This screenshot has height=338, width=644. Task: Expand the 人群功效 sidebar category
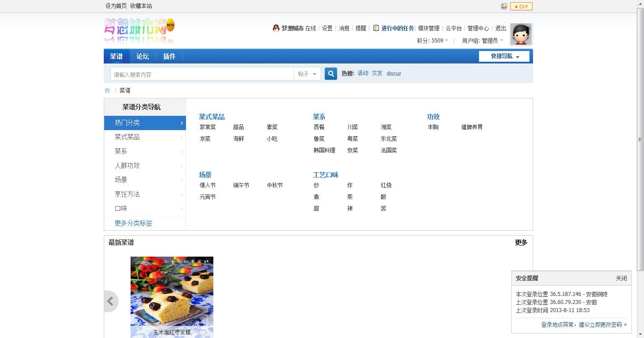coord(145,166)
